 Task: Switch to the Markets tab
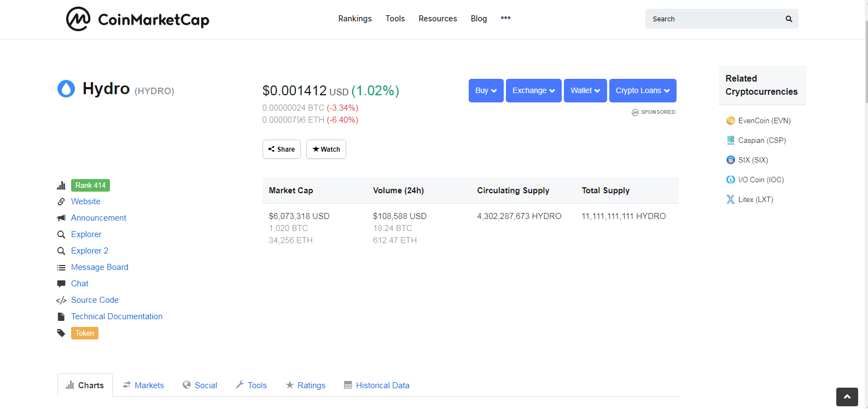tap(143, 385)
